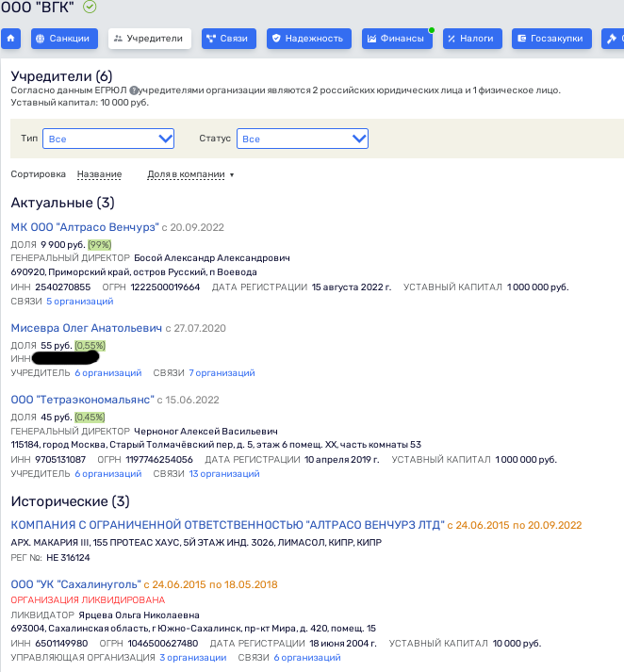Screen dimensions: 624x672
Task: Open the home page icon button
Action: 10,39
